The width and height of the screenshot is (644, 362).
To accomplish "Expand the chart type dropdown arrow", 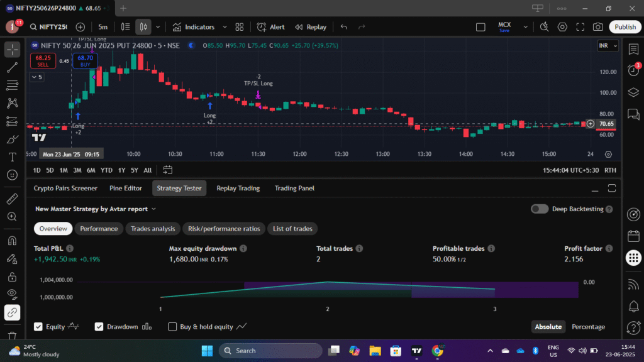I will click(x=158, y=27).
